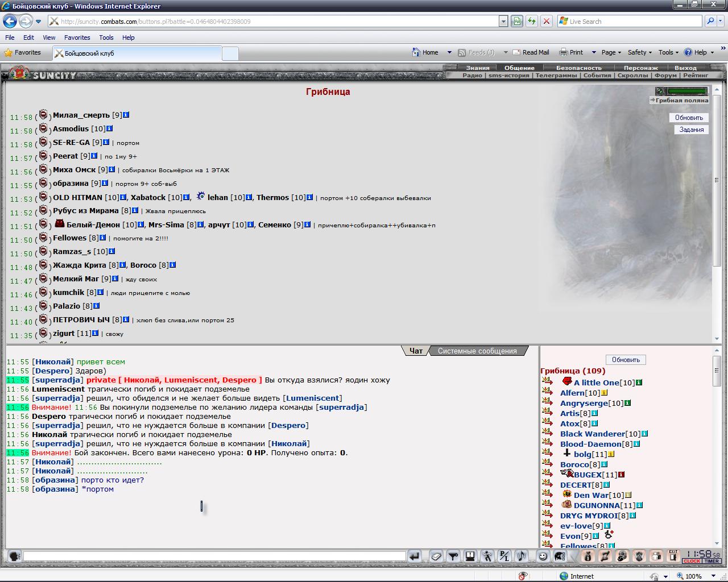Click the Задания button
The image size is (728, 582).
[x=692, y=130]
